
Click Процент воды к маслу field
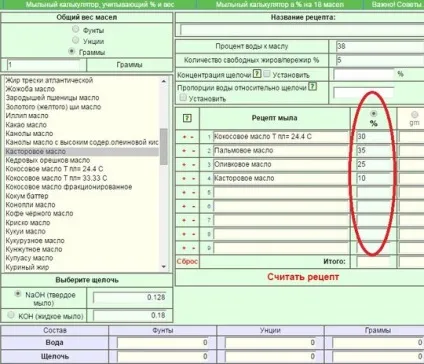point(380,46)
